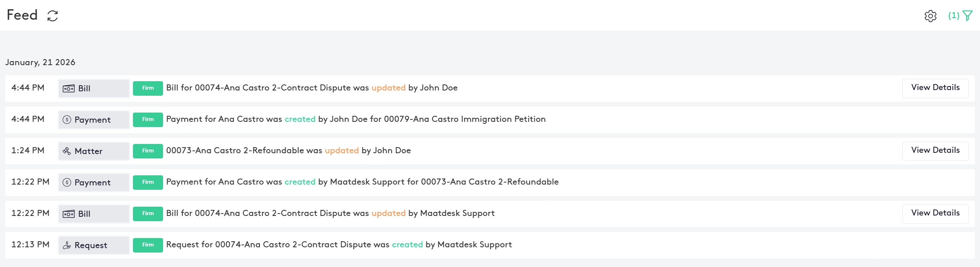Click the (1) active filter count

[x=953, y=16]
